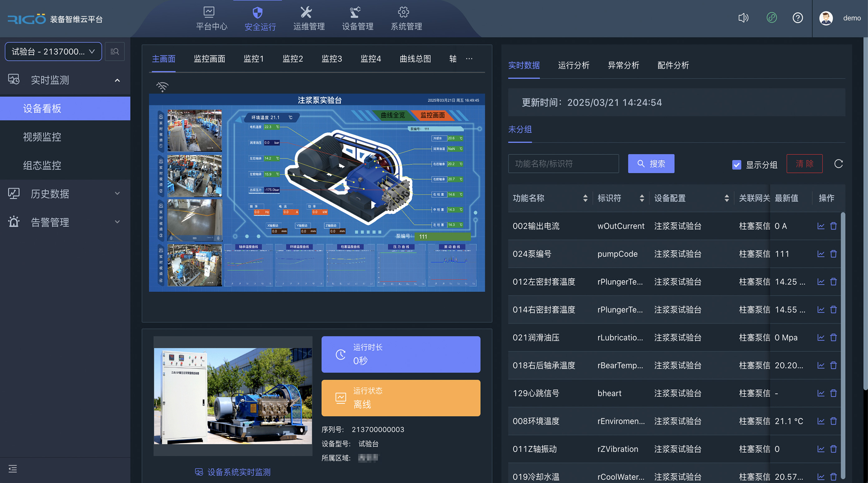The height and width of the screenshot is (483, 868).
Task: Click the wifi-off signal icon above dashboard
Action: [162, 86]
